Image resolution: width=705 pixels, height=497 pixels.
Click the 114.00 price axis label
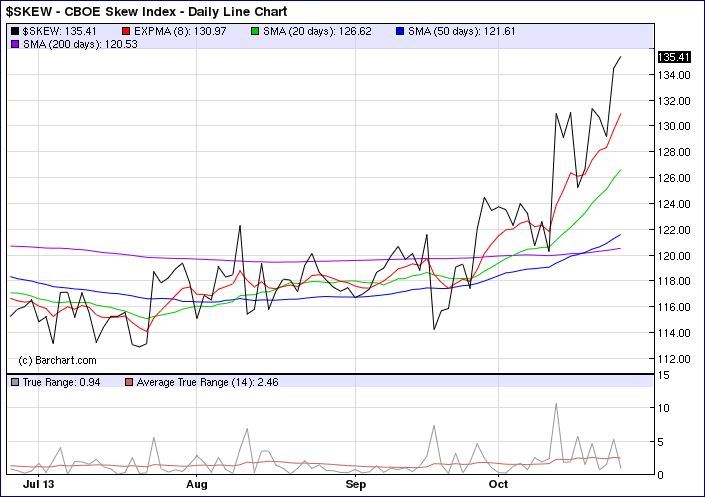click(x=674, y=333)
